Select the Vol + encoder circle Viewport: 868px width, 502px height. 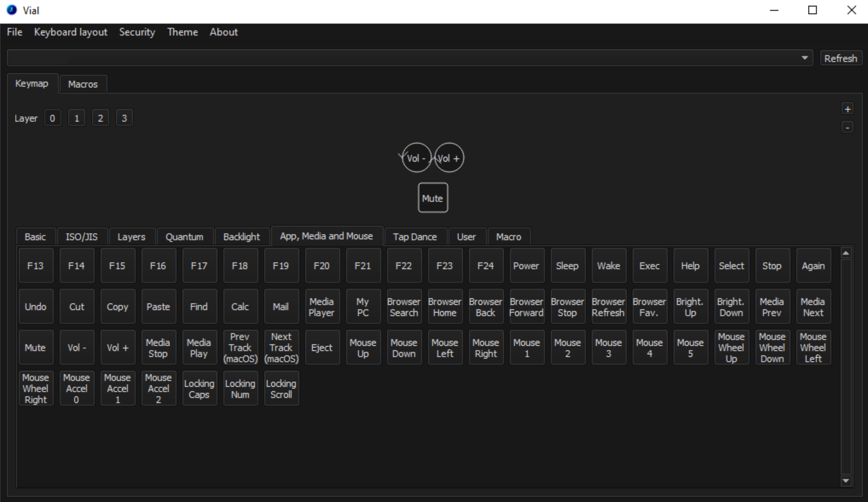pos(449,158)
